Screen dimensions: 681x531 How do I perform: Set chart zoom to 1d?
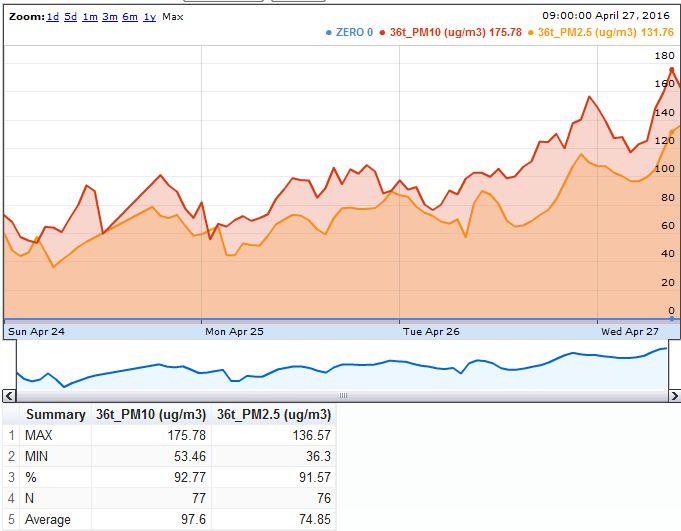coord(53,17)
